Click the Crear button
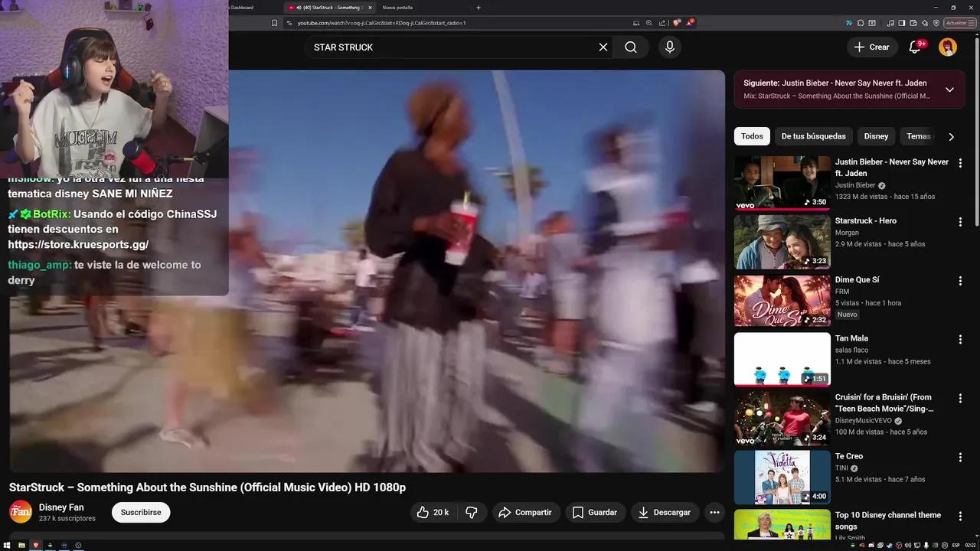Screen dimensions: 980x551 [871, 47]
